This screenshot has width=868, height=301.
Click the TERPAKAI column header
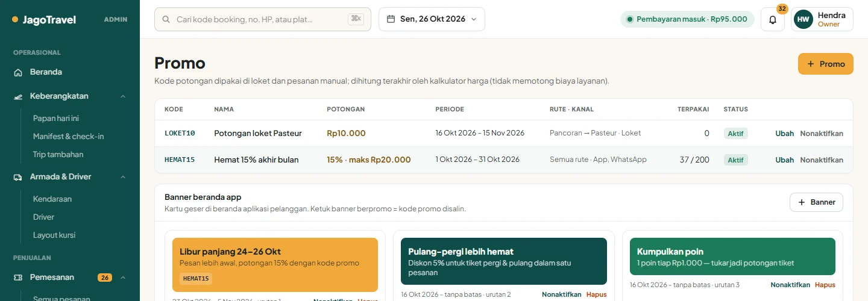click(693, 110)
